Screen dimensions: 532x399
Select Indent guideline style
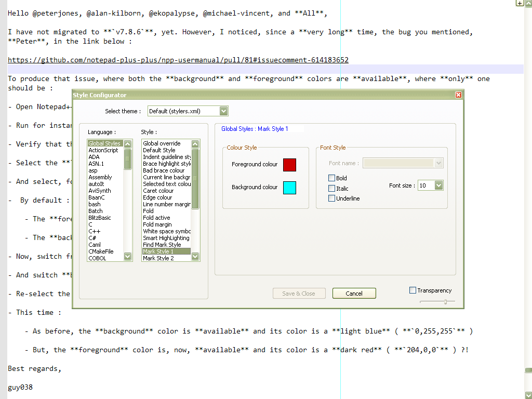coord(167,157)
